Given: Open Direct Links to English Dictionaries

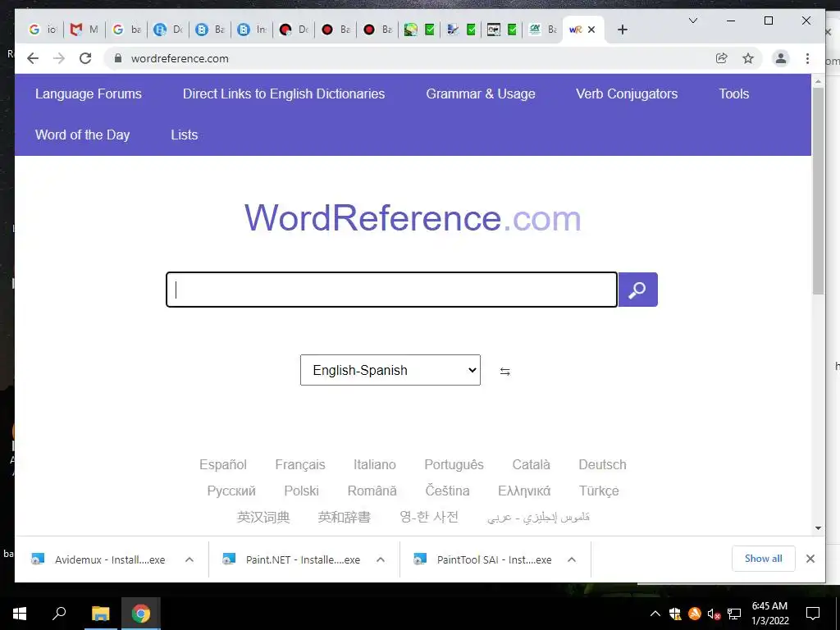Looking at the screenshot, I should (284, 94).
